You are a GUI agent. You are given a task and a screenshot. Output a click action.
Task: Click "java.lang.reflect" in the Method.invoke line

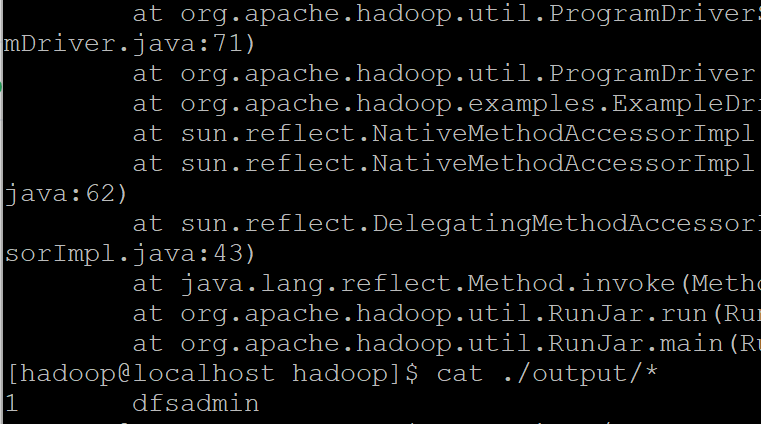[316, 284]
